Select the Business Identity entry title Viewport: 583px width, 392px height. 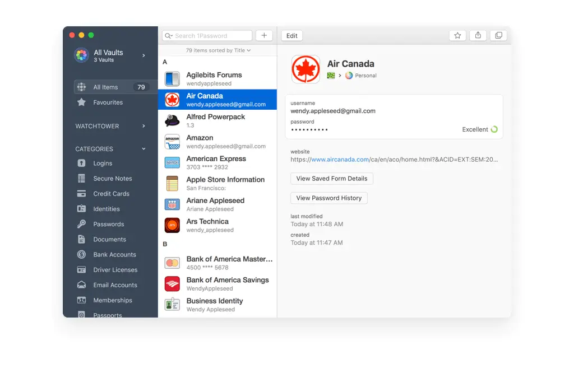click(x=215, y=301)
